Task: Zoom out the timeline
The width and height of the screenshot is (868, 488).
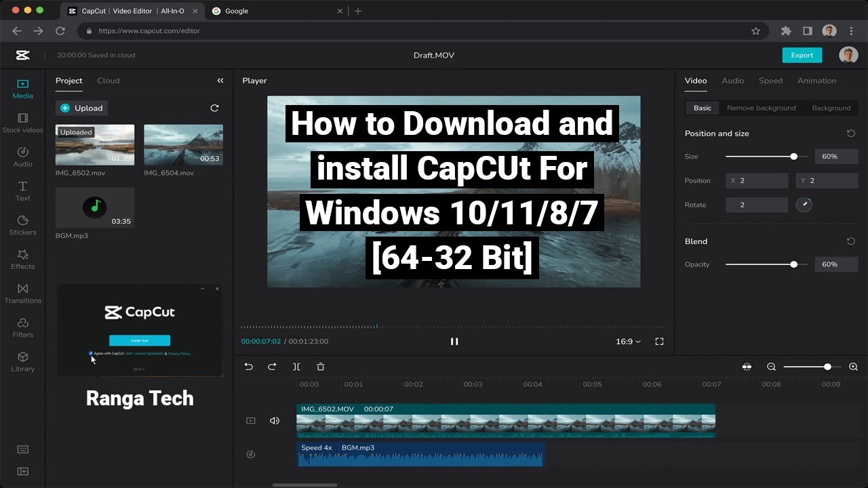Action: coord(771,367)
